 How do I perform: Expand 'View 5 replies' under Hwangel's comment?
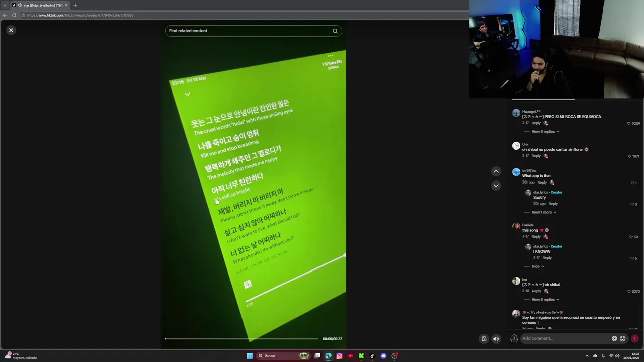point(545,131)
